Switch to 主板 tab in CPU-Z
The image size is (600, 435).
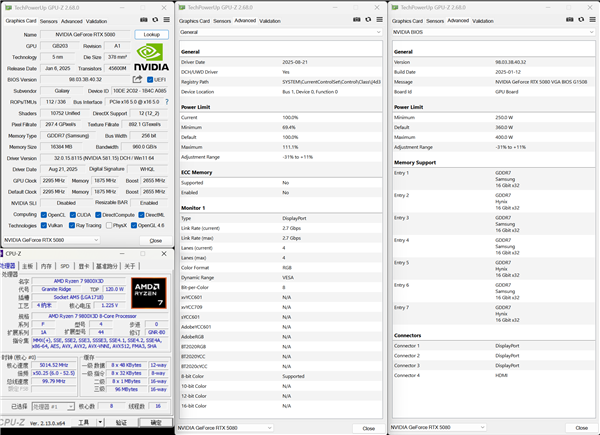pos(27,266)
